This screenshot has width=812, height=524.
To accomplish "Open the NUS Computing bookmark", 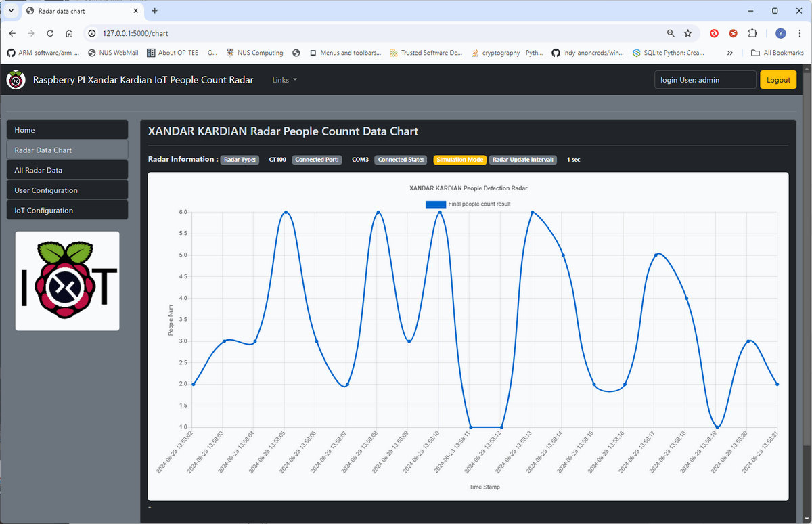I will [x=255, y=53].
